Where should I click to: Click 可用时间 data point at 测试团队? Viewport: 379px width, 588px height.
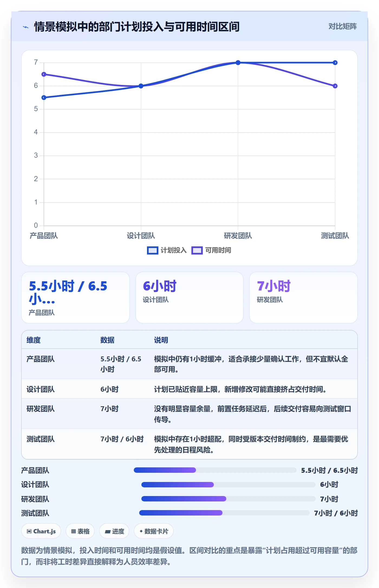coord(335,86)
